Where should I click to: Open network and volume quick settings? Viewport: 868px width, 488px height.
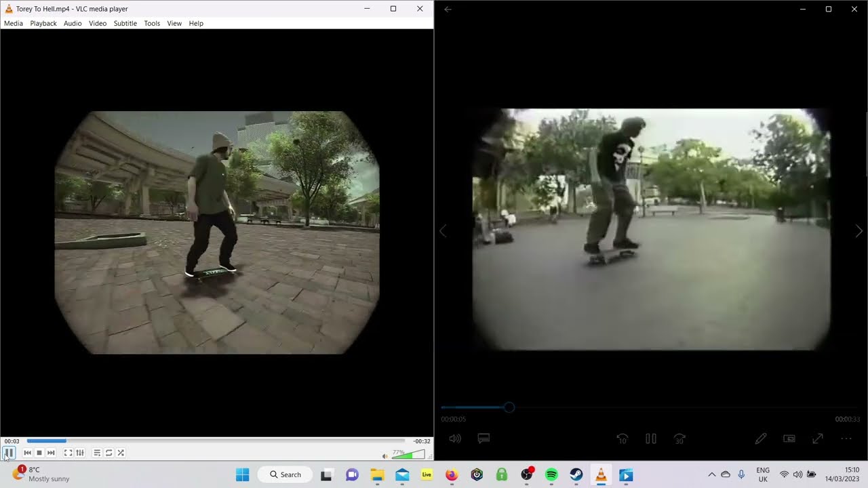tap(797, 474)
